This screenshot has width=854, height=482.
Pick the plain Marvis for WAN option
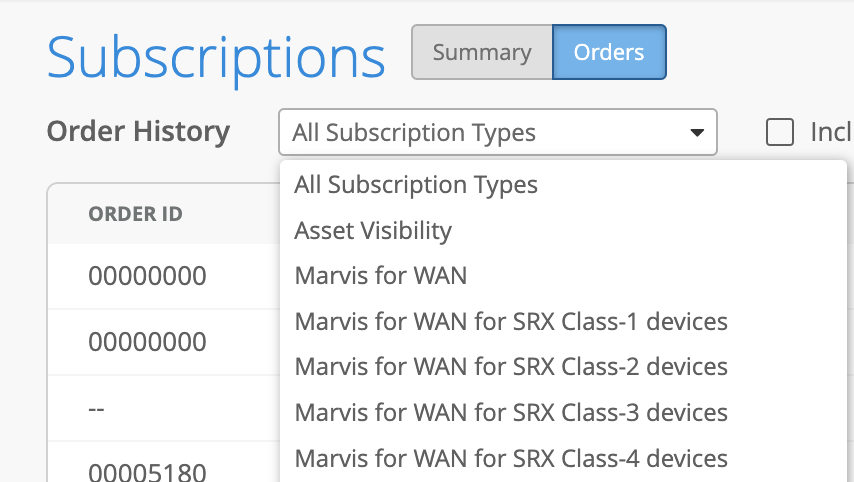click(x=380, y=276)
